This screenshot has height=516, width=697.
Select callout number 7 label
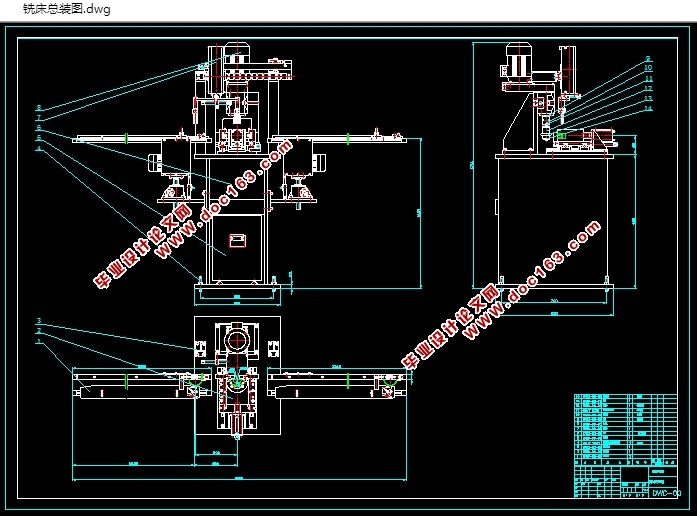(39, 118)
